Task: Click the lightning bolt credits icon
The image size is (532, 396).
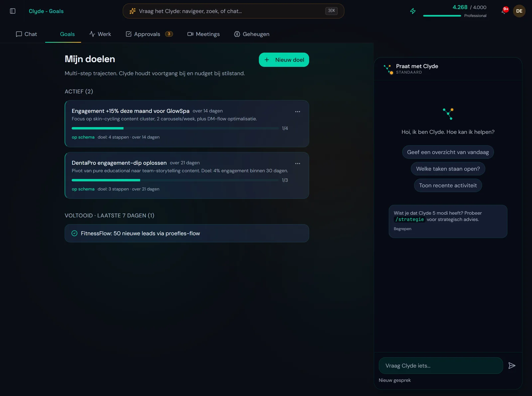Action: tap(413, 11)
